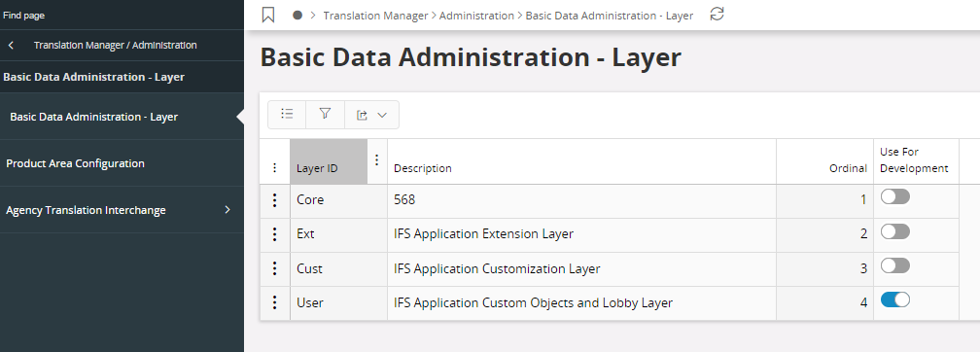Refresh the page with the reload icon

point(717,15)
